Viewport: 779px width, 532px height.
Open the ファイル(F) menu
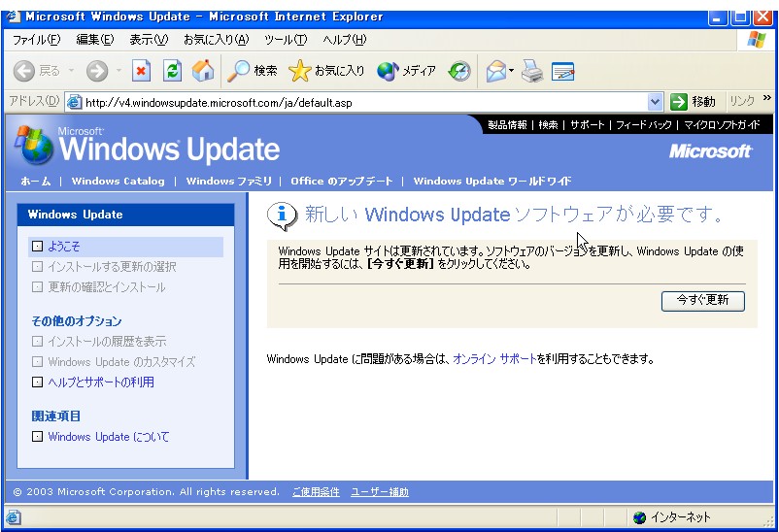tap(36, 40)
